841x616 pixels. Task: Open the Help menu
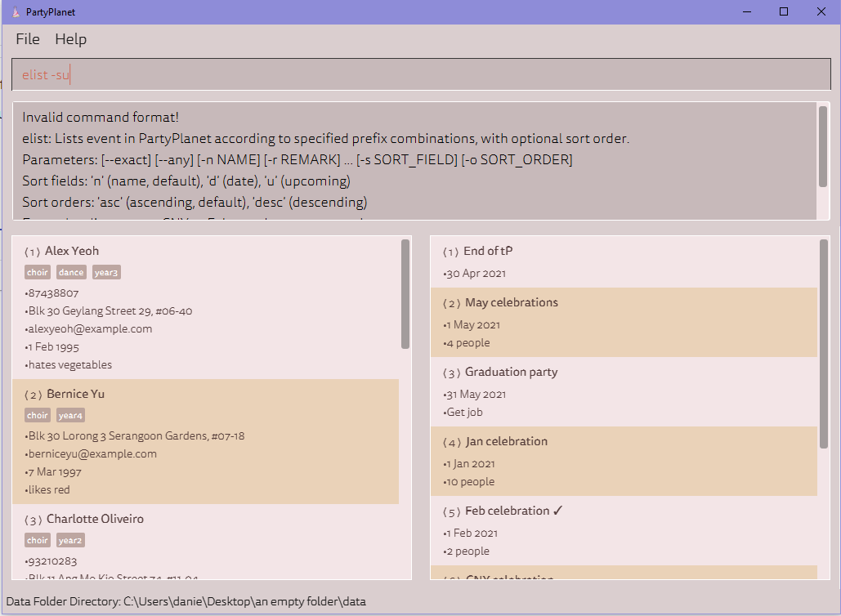point(71,39)
